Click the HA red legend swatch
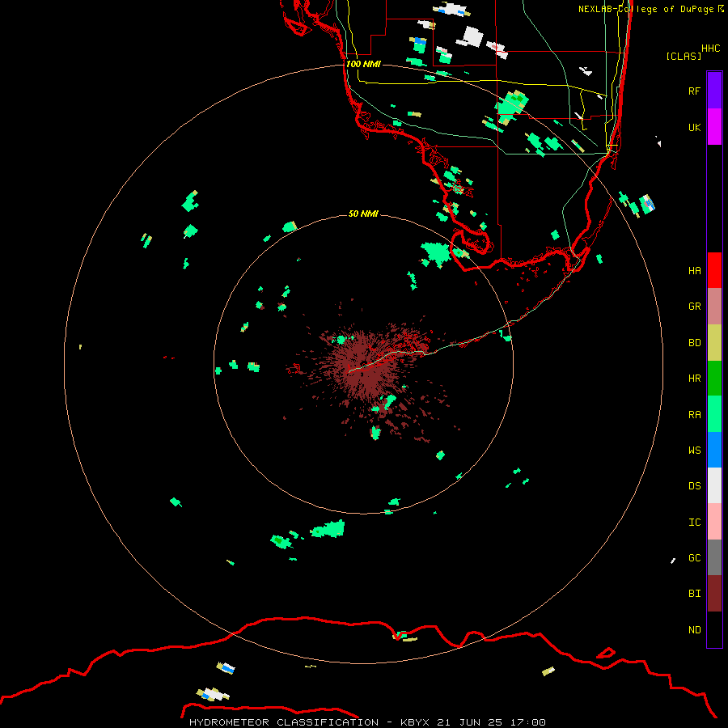 [x=714, y=270]
